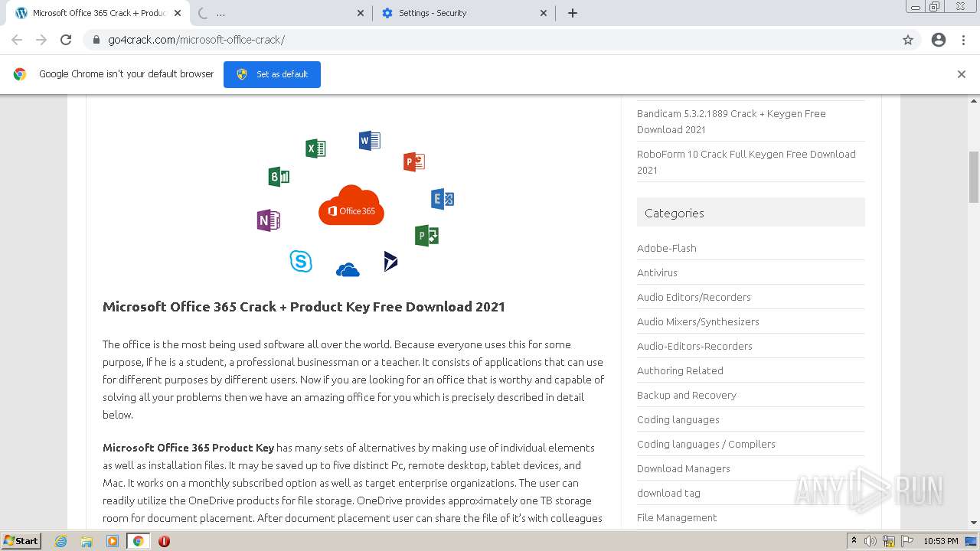980x551 pixels.
Task: Click the OneNote icon in Office image
Action: click(269, 220)
